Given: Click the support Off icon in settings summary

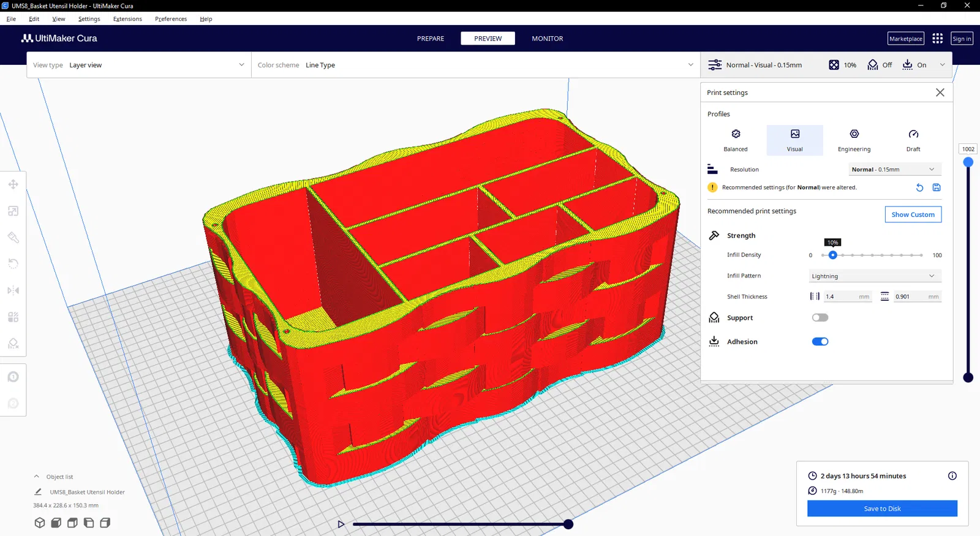Looking at the screenshot, I should pos(873,65).
